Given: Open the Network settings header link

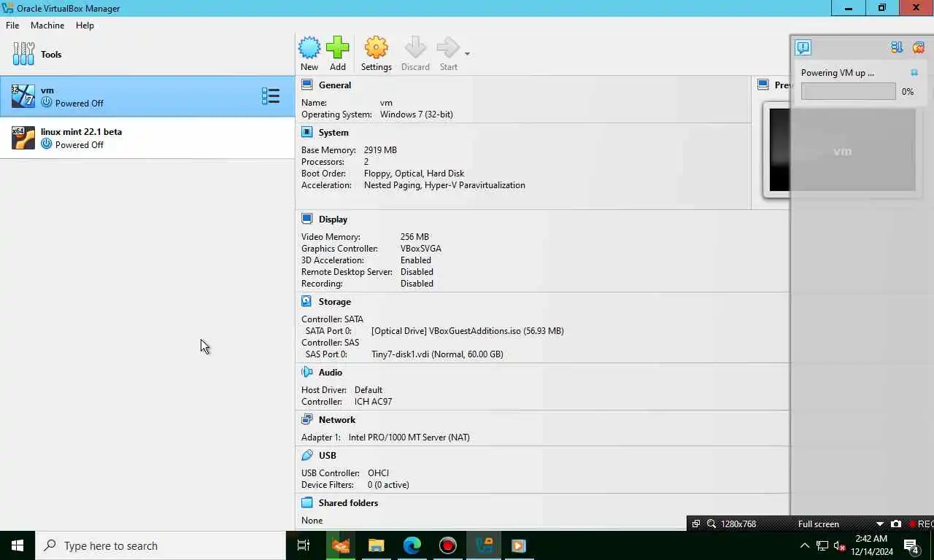Looking at the screenshot, I should pos(337,420).
